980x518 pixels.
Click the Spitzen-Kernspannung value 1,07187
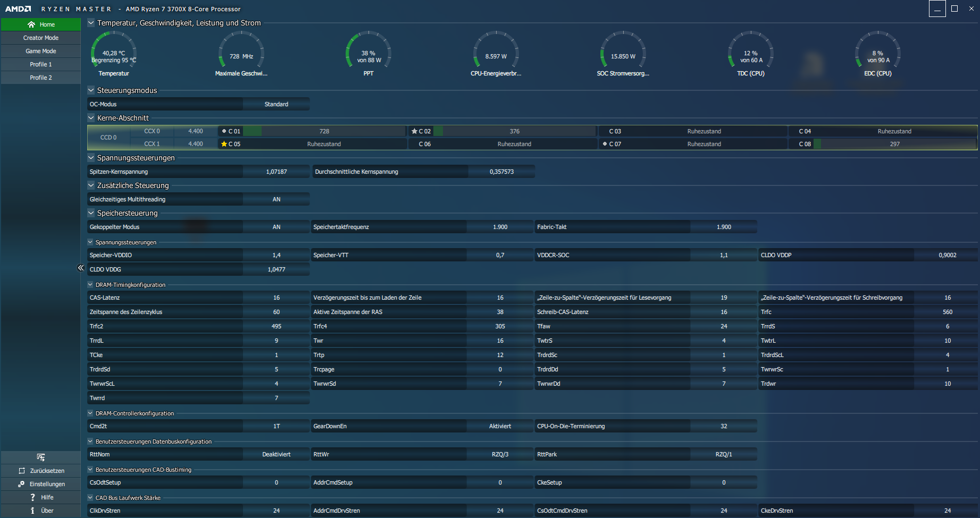tap(277, 172)
